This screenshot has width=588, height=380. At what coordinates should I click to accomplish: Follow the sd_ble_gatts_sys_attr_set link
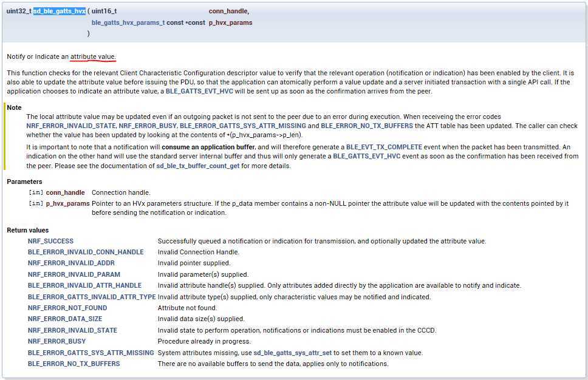tap(292, 353)
